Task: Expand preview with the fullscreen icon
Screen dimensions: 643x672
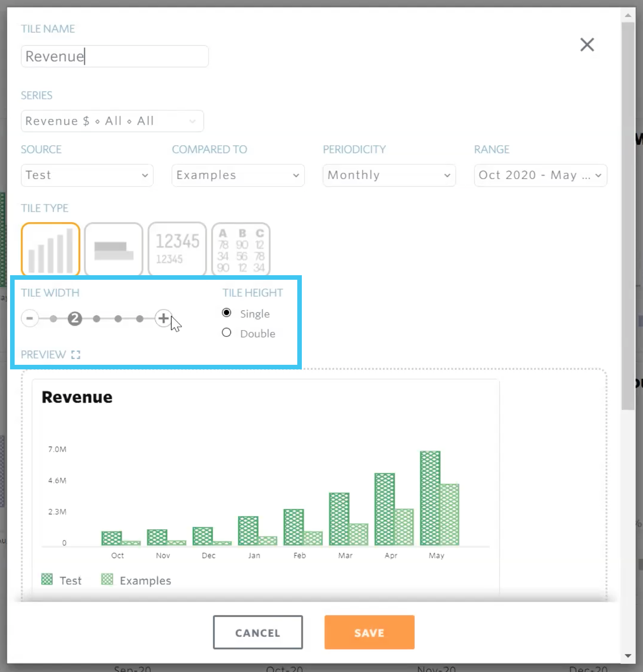Action: [76, 355]
